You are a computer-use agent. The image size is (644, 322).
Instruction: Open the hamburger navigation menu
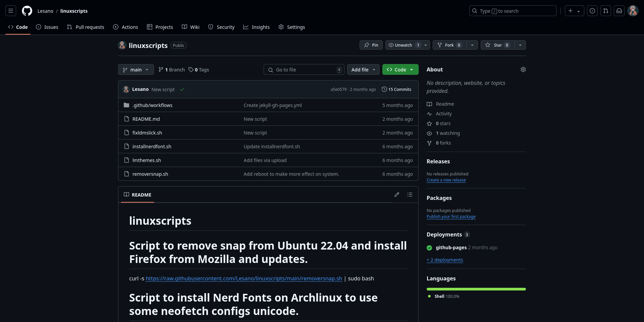[11, 11]
